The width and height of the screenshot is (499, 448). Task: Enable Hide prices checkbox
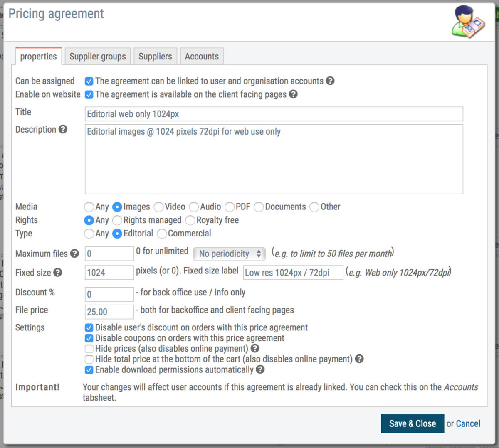[89, 349]
